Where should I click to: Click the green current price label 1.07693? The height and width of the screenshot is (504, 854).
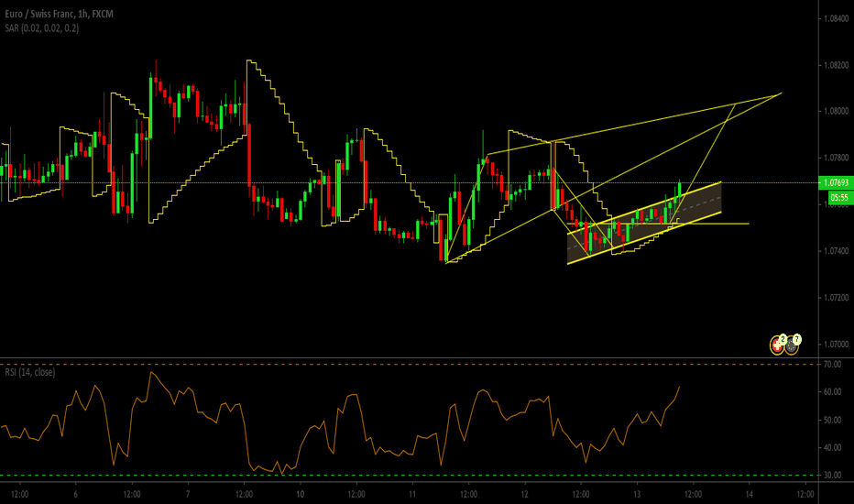[x=836, y=182]
